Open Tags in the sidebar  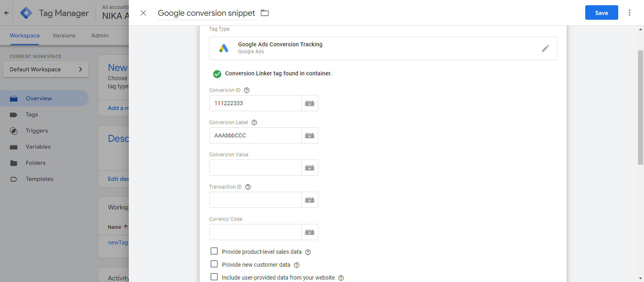[x=32, y=114]
